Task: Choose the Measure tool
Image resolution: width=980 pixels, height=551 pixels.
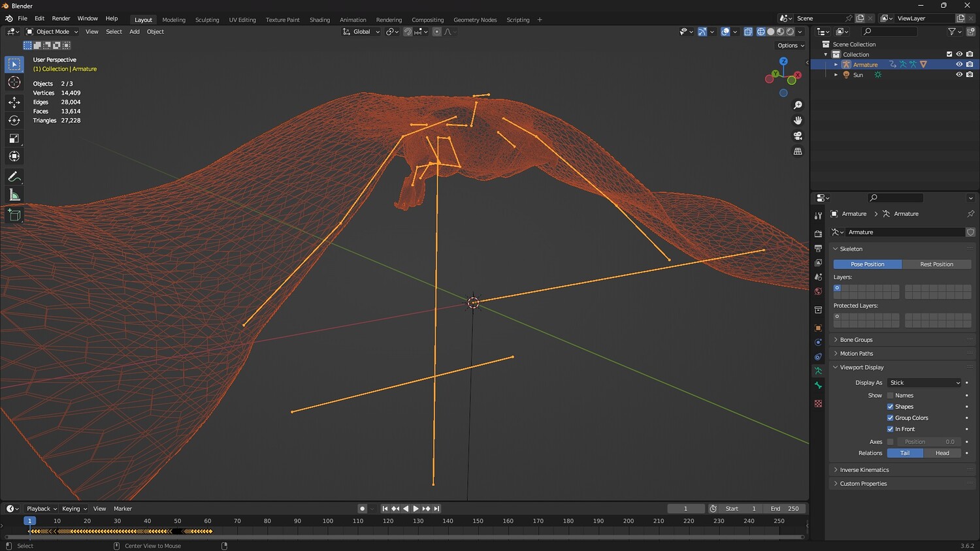Action: (x=14, y=195)
